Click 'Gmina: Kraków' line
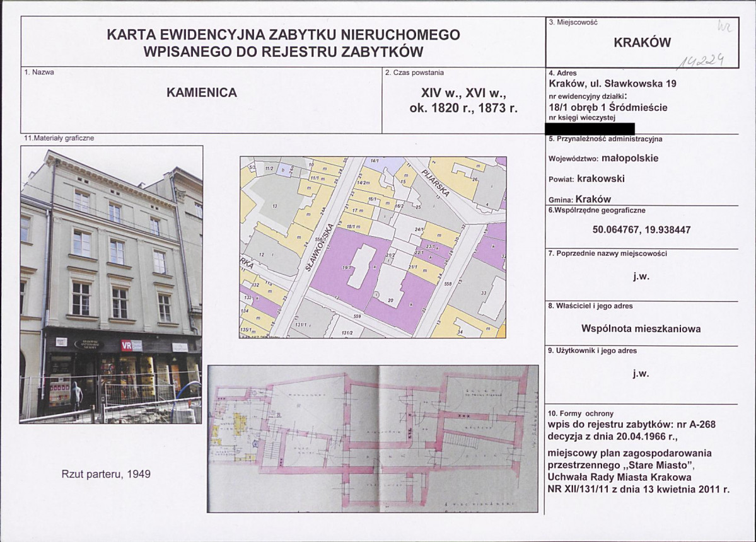Image resolution: width=756 pixels, height=542 pixels. click(579, 199)
